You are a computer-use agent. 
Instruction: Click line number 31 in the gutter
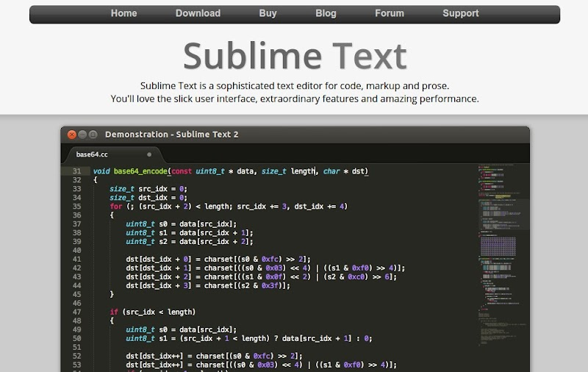pyautogui.click(x=76, y=171)
